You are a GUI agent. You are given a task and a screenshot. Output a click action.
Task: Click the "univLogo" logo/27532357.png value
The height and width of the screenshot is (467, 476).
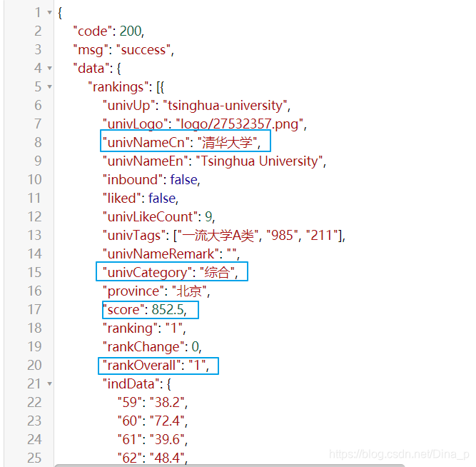point(241,124)
